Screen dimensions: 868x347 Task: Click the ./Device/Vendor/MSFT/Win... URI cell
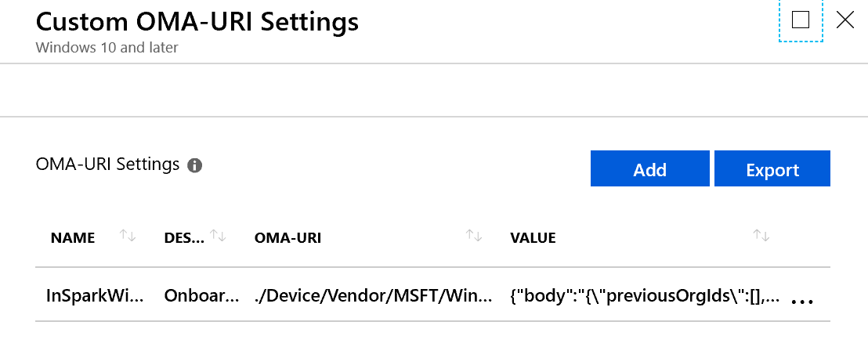pyautogui.click(x=374, y=297)
